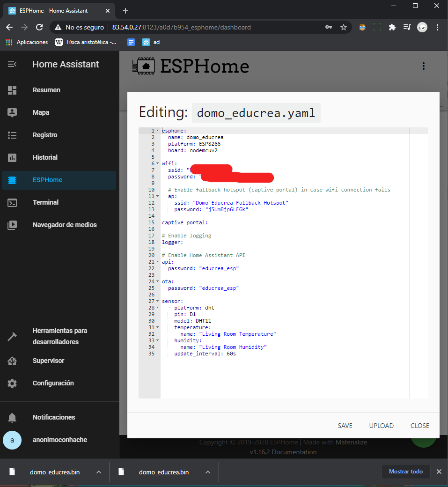Image resolution: width=448 pixels, height=487 pixels.
Task: Close the ESPHome browser tab
Action: (108, 11)
